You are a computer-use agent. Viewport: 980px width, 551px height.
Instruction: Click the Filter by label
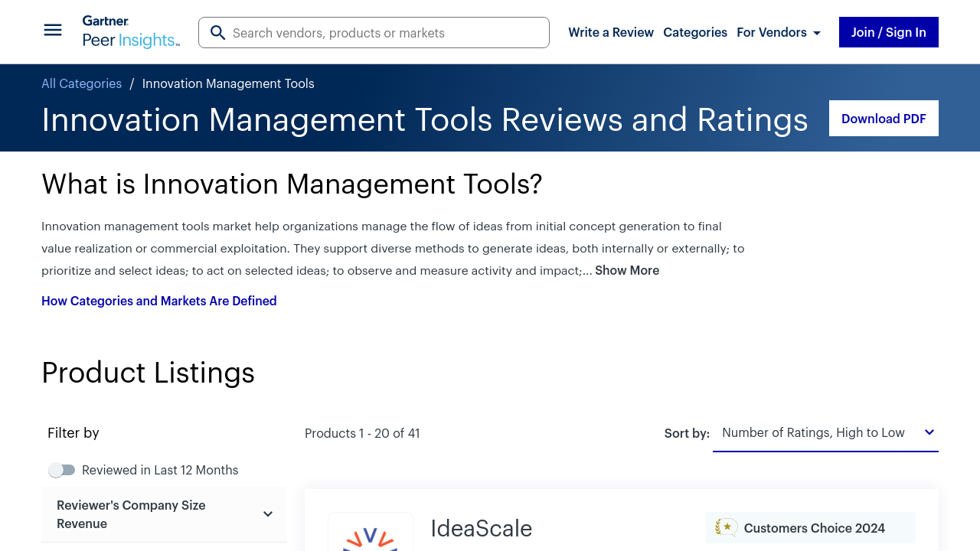click(73, 432)
